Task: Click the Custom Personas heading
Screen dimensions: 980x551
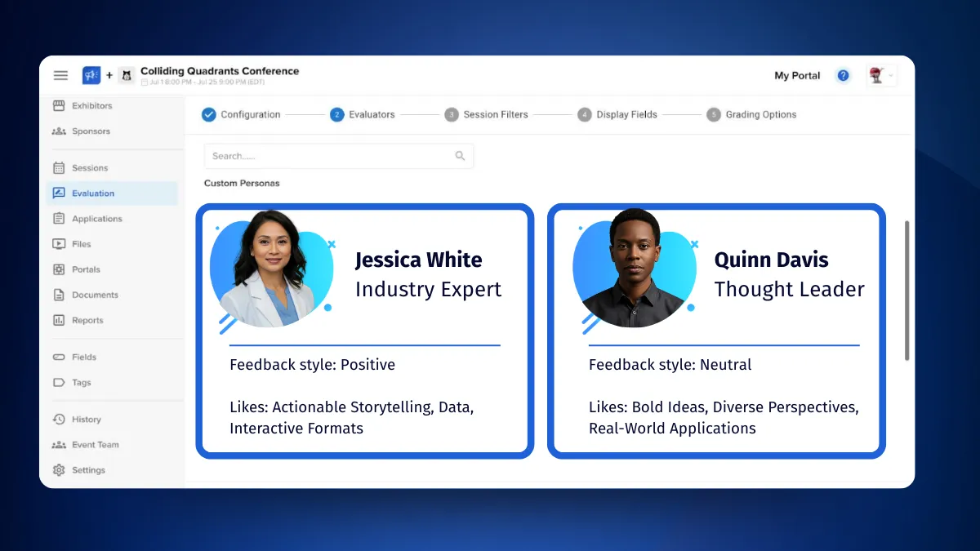Action: (x=242, y=183)
